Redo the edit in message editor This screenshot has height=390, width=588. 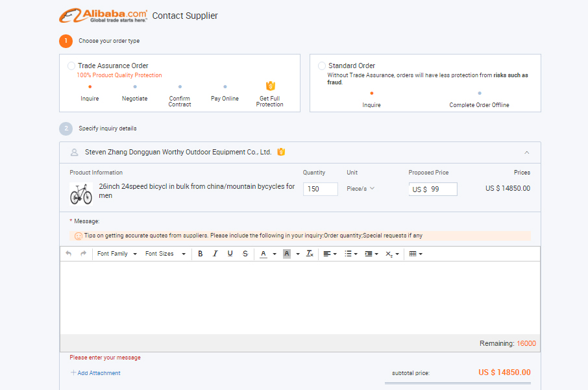click(83, 254)
